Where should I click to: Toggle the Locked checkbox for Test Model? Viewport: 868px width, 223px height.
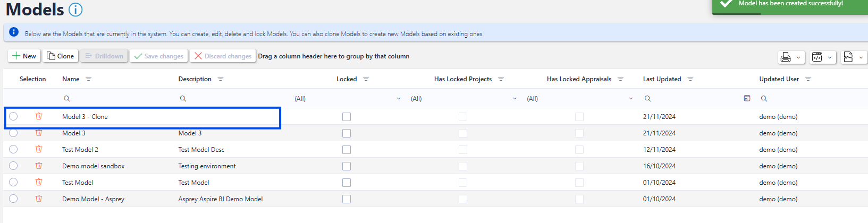click(347, 183)
